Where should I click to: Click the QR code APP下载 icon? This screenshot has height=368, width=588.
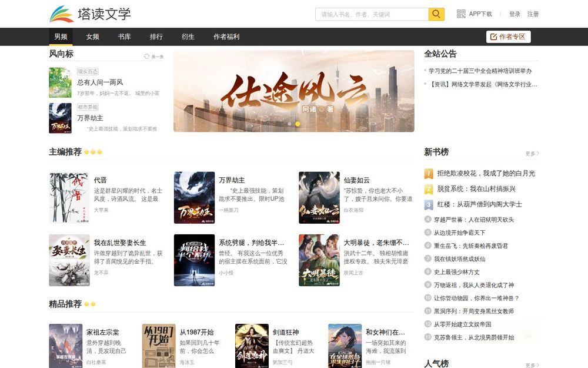click(461, 14)
